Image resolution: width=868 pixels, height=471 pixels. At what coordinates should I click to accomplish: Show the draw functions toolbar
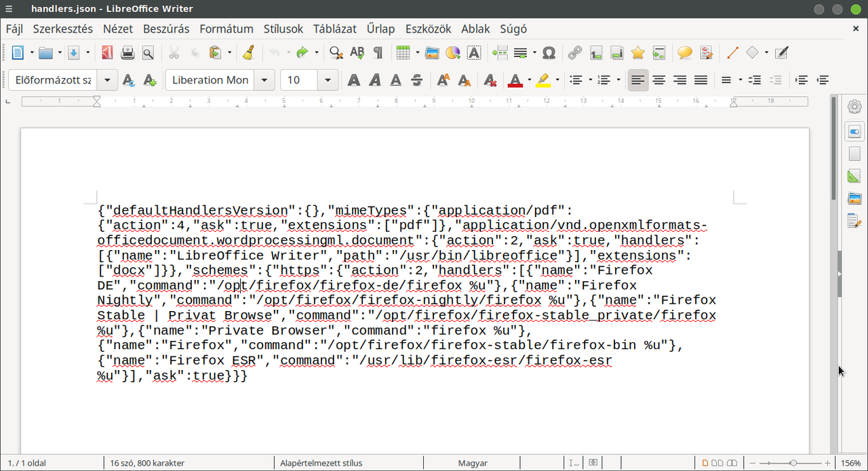[x=781, y=52]
